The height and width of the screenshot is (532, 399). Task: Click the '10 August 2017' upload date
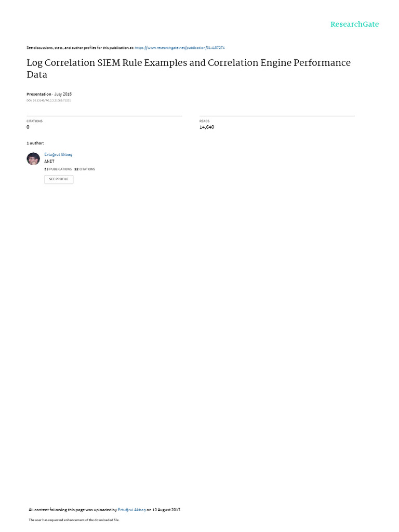[166, 510]
